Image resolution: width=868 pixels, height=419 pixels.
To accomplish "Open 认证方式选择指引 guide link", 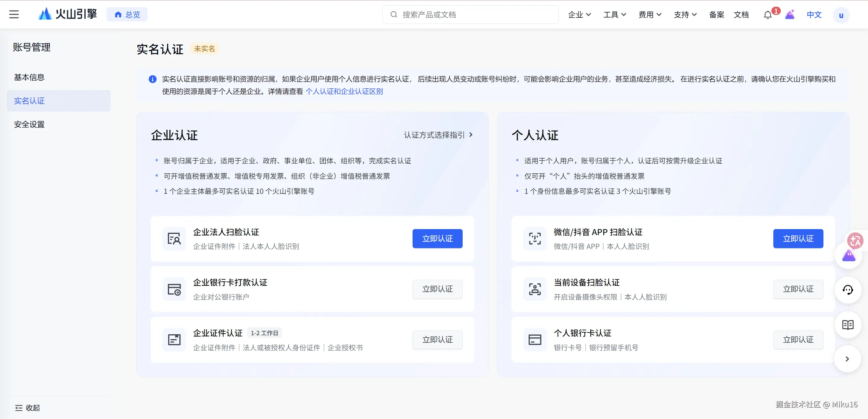I will pyautogui.click(x=438, y=135).
